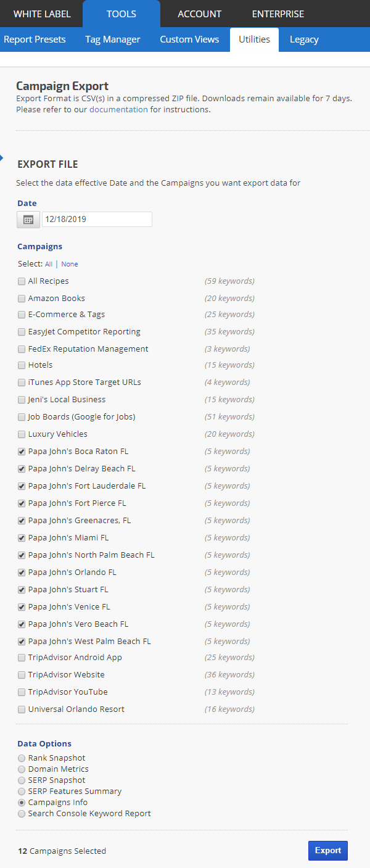The height and width of the screenshot is (868, 370).
Task: Open the documentation link
Action: click(x=118, y=110)
